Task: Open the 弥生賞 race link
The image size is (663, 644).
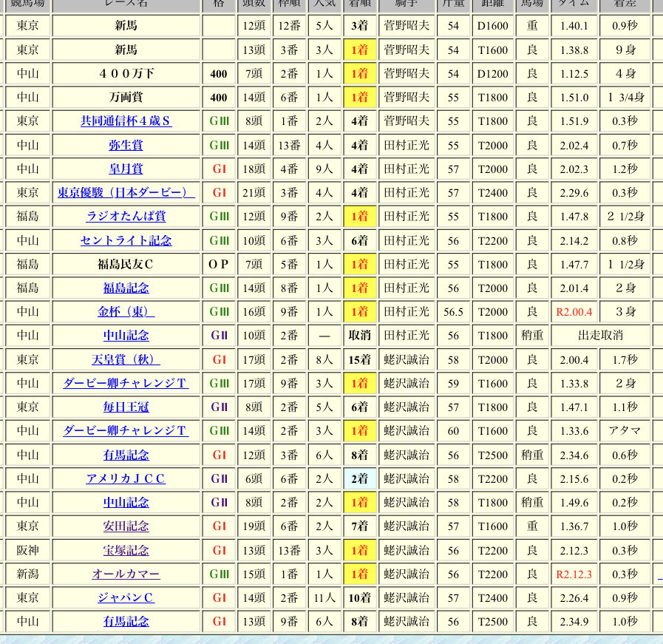Action: (126, 145)
